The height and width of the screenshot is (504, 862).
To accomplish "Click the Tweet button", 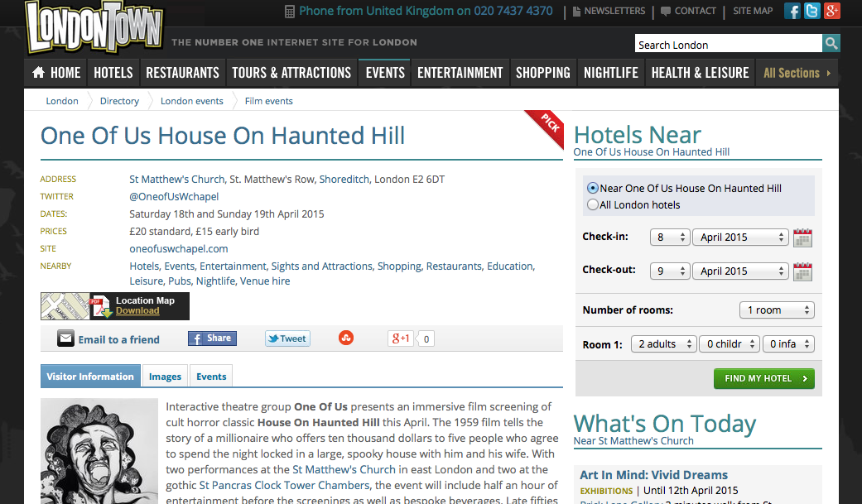I will (287, 338).
